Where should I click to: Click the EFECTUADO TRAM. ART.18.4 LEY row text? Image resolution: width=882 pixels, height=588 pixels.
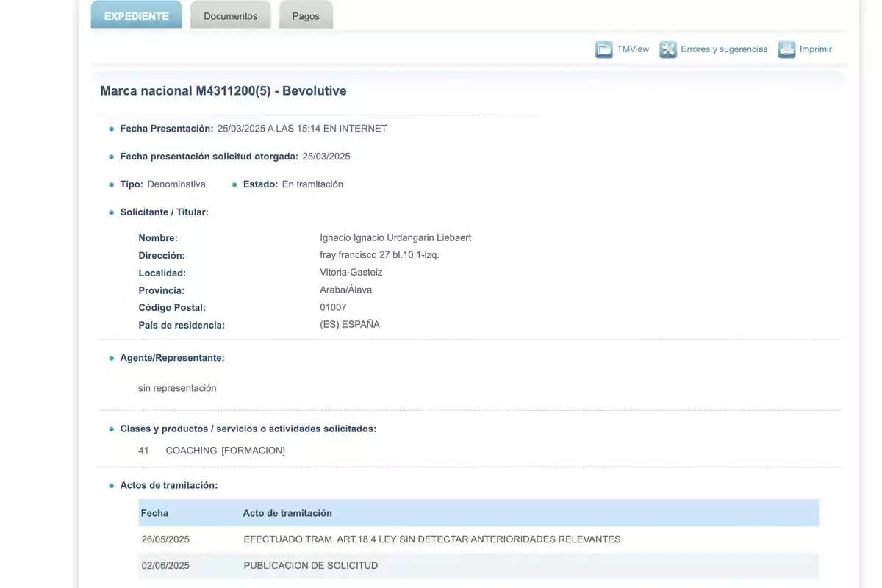click(x=432, y=539)
